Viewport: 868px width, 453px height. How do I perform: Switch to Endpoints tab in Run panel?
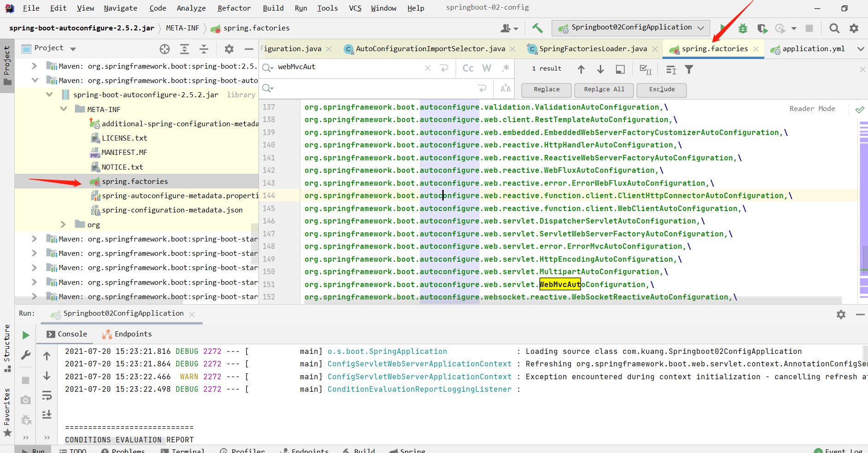tap(127, 334)
